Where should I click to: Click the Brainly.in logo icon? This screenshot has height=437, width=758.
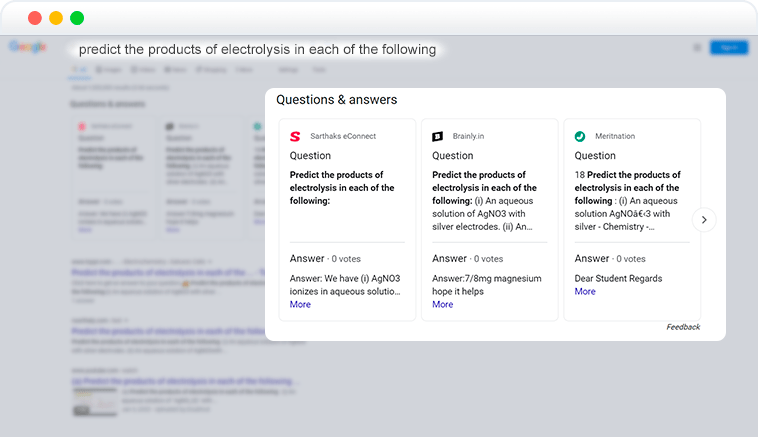[437, 136]
